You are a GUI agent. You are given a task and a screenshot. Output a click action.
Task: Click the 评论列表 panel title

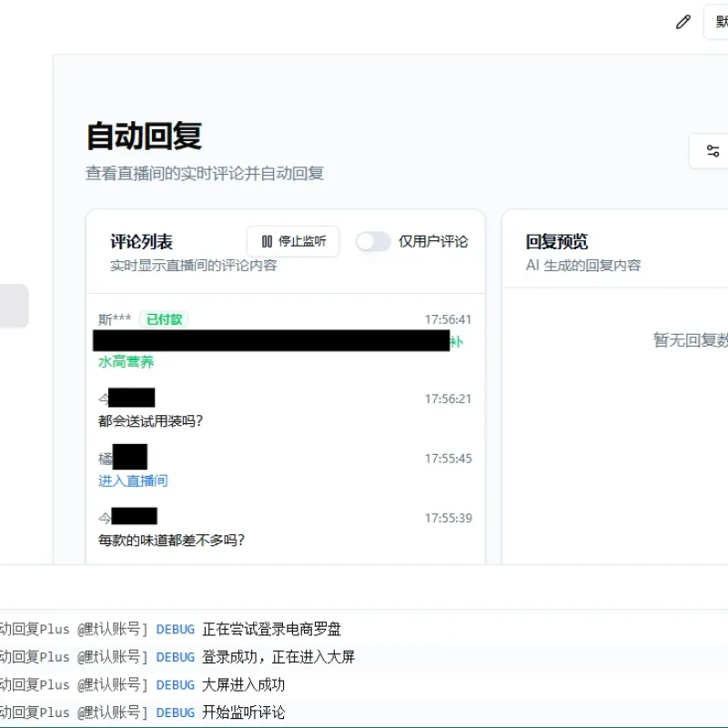[x=141, y=241]
